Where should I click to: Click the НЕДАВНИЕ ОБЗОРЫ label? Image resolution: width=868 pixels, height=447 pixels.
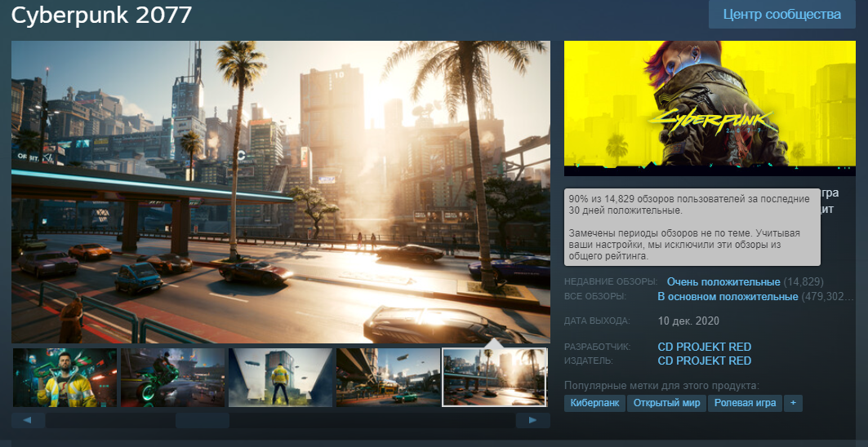611,282
